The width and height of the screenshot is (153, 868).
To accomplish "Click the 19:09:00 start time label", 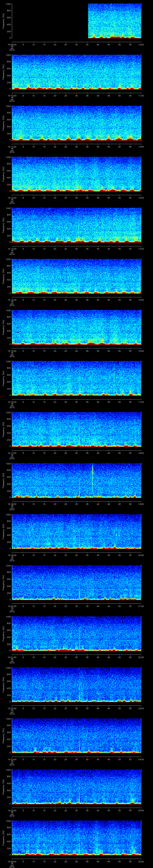I will click(x=12, y=44).
